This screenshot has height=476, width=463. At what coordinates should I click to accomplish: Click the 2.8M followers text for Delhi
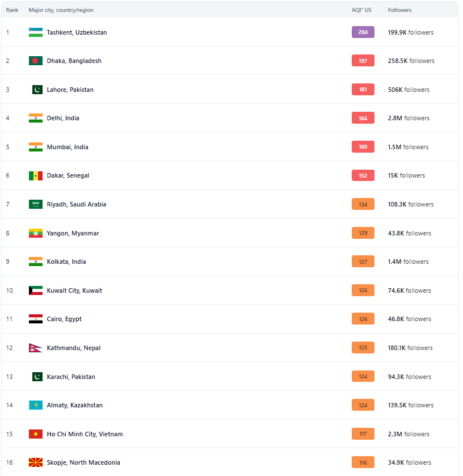click(409, 118)
